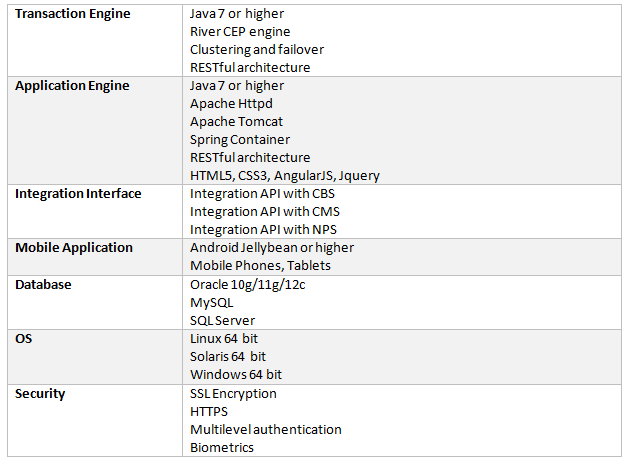Select 'Java 7 or higher' under Transaction Engine
Screen dimensions: 627x466
point(237,14)
